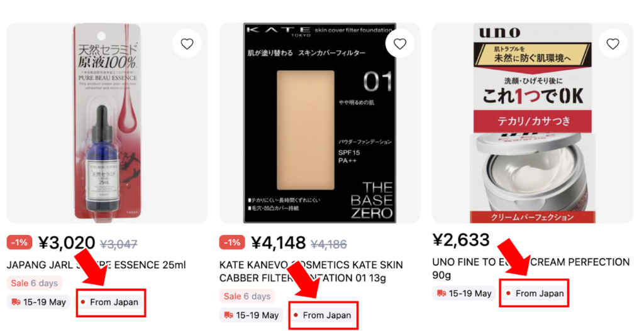Click the -1% discount badge on KATE foundation
Viewport: 644px width, 331px height.
(232, 242)
